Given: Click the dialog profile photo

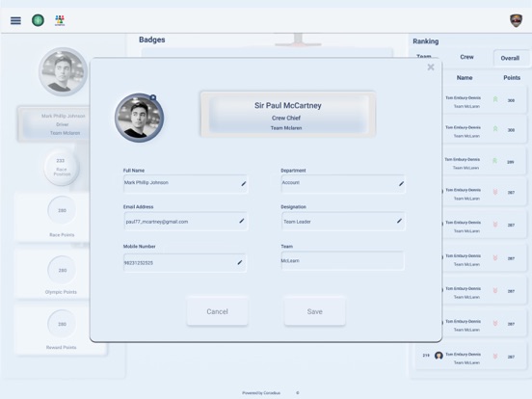Looking at the screenshot, I should (139, 118).
